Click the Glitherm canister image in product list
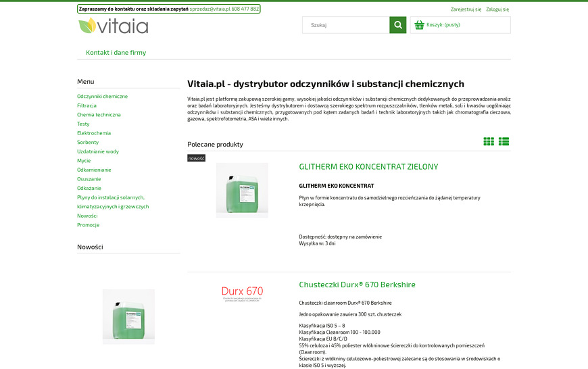 [x=242, y=190]
